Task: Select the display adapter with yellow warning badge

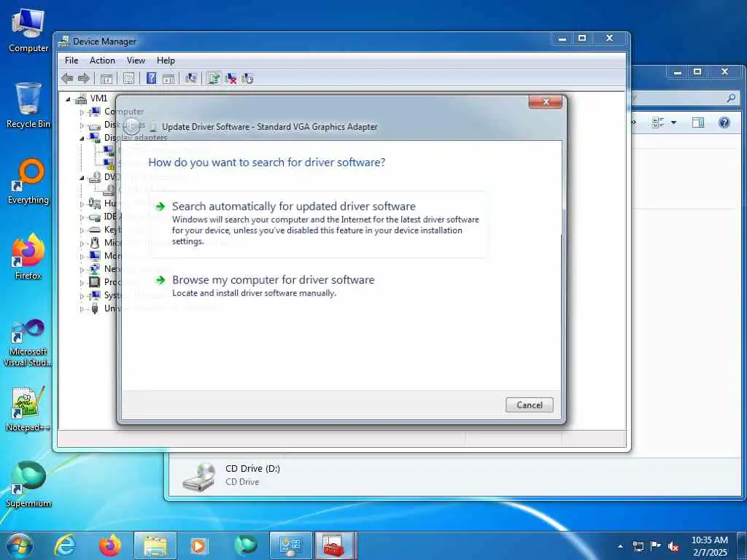Action: (109, 164)
